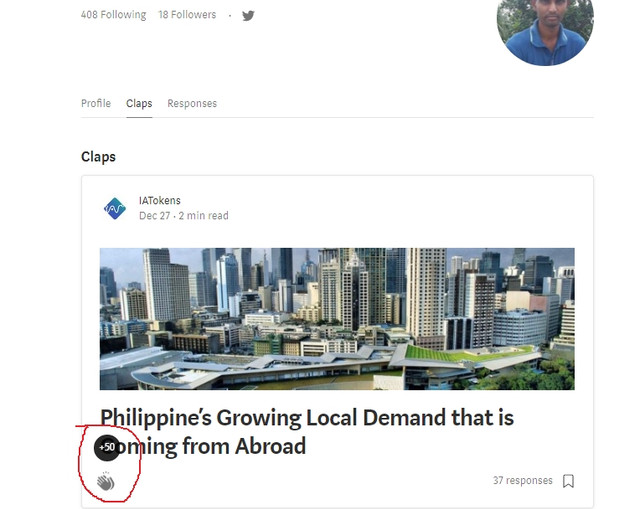
Task: Open the IATokens author link
Action: 160,200
